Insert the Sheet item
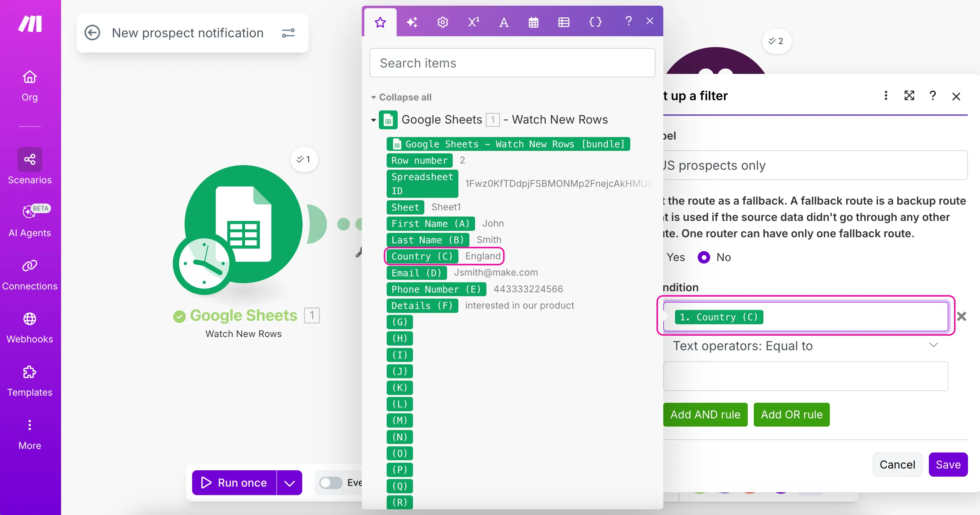980x515 pixels. (405, 207)
